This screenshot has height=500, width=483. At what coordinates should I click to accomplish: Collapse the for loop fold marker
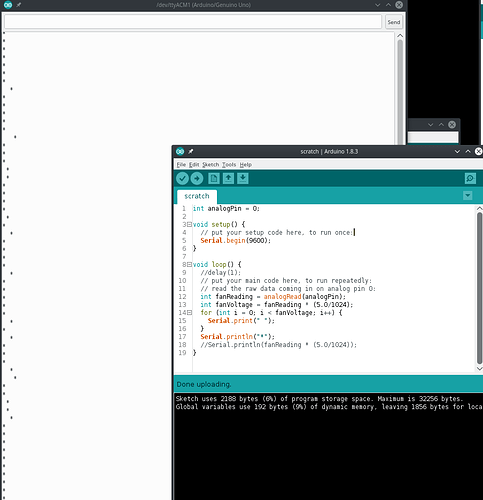[189, 313]
